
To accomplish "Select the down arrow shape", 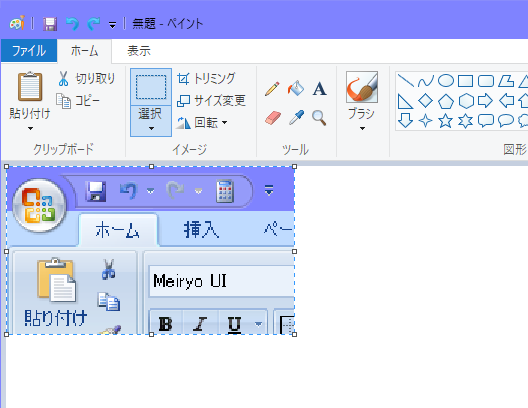I will coord(405,121).
